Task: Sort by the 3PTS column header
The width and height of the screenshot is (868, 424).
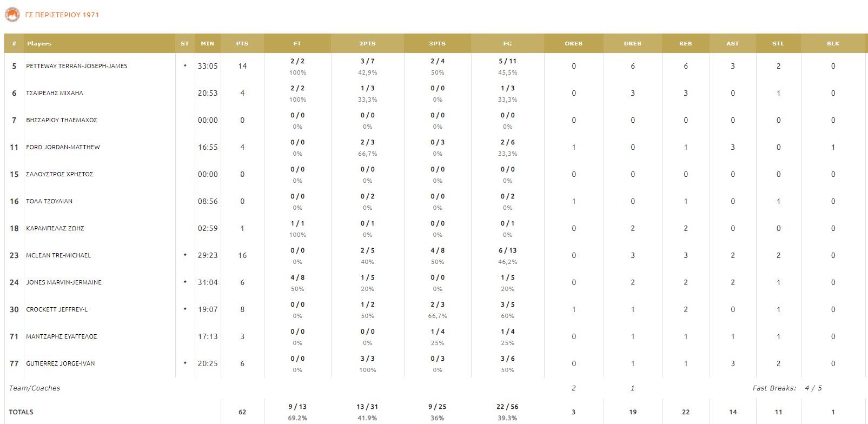Action: click(438, 43)
